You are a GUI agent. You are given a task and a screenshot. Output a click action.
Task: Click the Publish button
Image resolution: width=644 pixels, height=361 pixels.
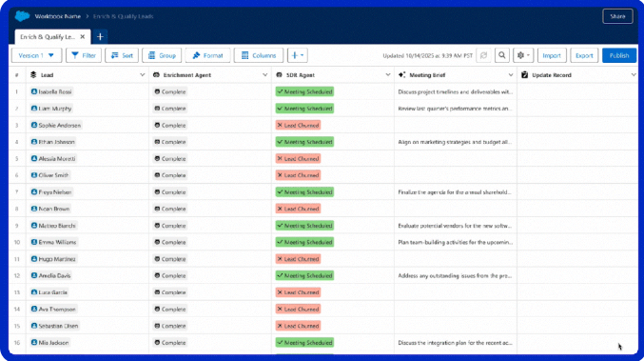coord(619,55)
